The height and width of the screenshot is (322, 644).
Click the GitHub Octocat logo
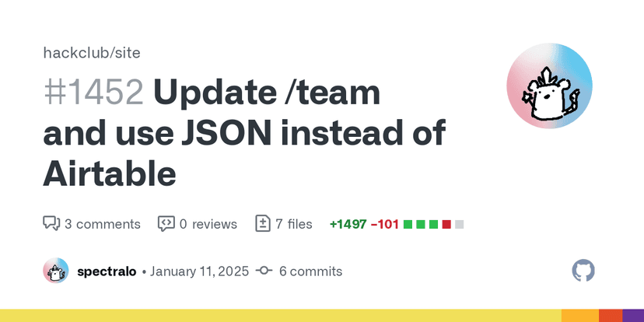(x=583, y=271)
